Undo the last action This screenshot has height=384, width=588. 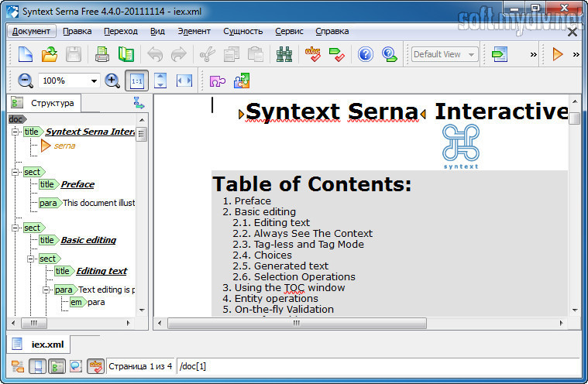click(x=155, y=54)
